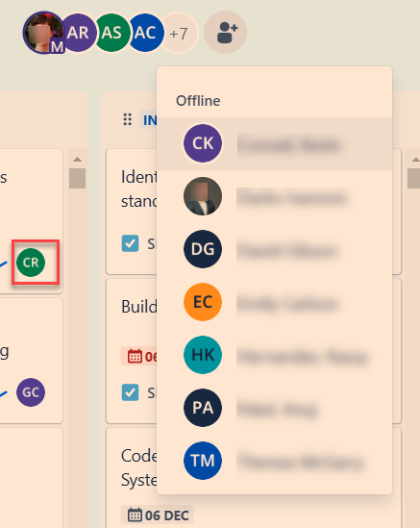
Task: Choose the photo avatar member in Offline list
Action: [274, 196]
